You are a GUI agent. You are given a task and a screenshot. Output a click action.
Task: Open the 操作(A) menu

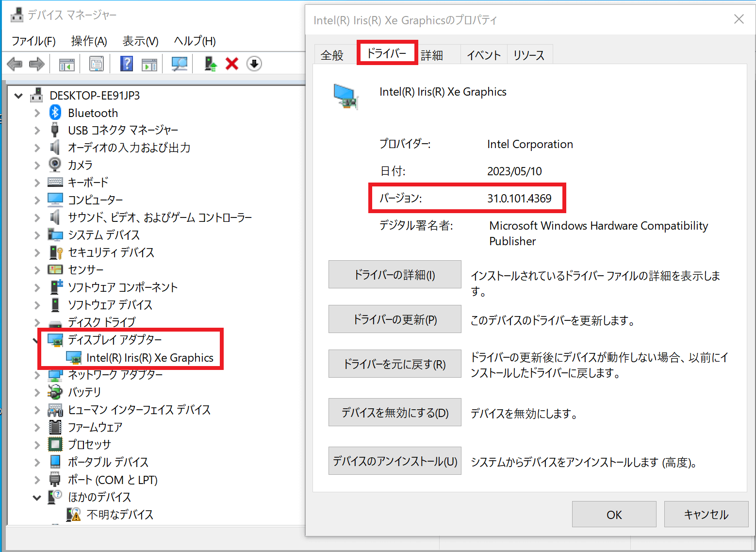[89, 41]
